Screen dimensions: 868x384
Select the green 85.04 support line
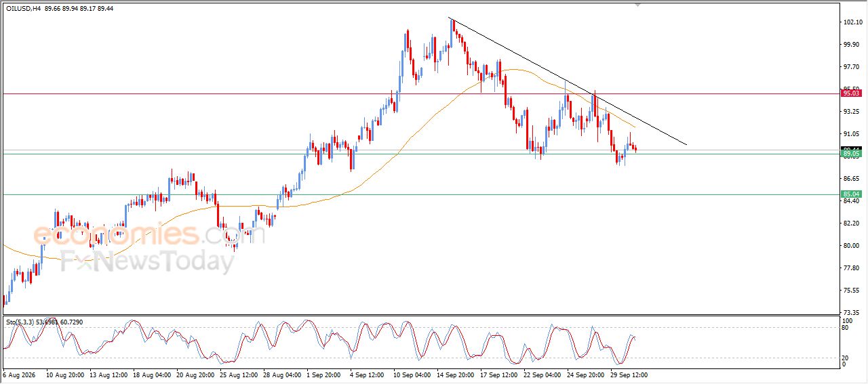point(420,194)
